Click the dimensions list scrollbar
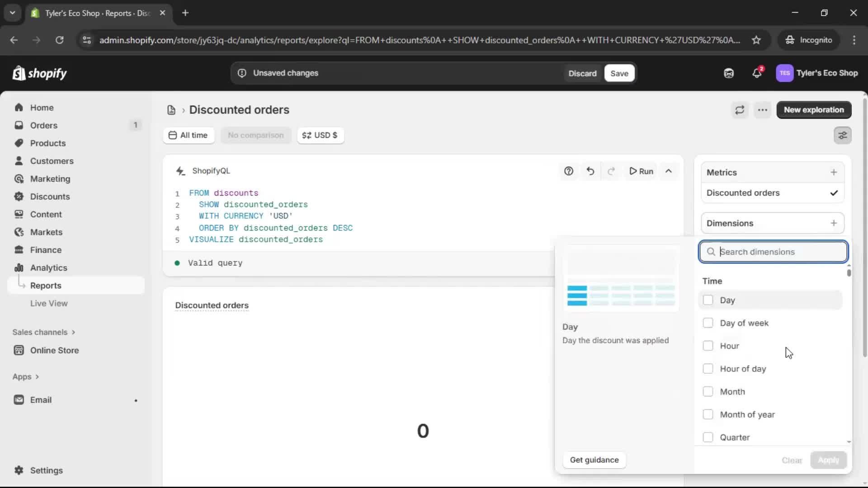 849,273
